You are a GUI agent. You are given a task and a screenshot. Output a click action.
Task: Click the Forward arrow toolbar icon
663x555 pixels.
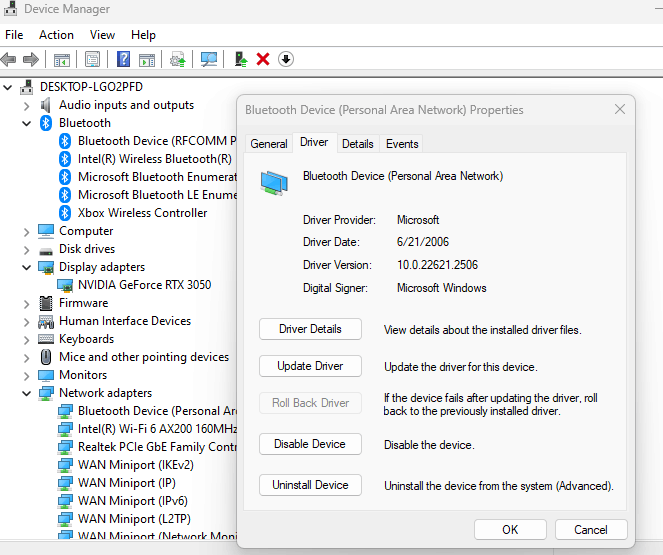[x=31, y=59]
